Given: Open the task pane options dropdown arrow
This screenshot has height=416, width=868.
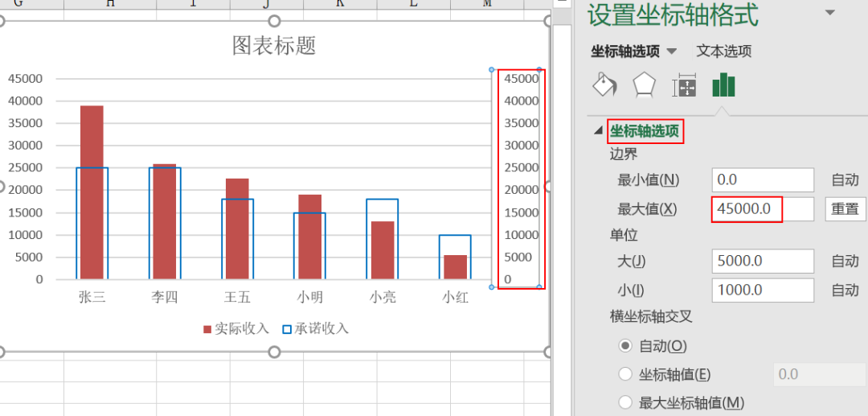Looking at the screenshot, I should pyautogui.click(x=829, y=13).
